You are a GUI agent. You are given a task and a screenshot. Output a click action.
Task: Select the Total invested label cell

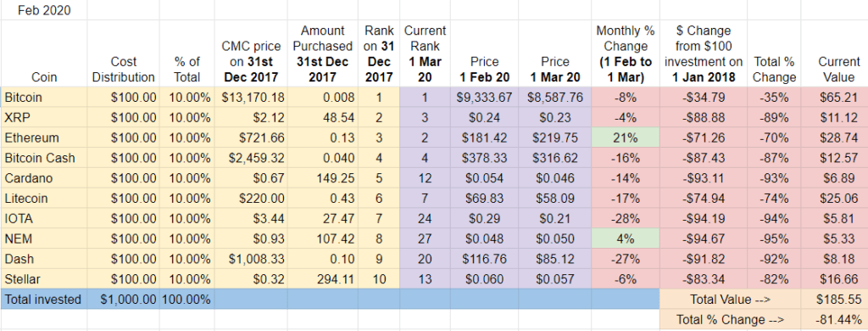(x=44, y=300)
